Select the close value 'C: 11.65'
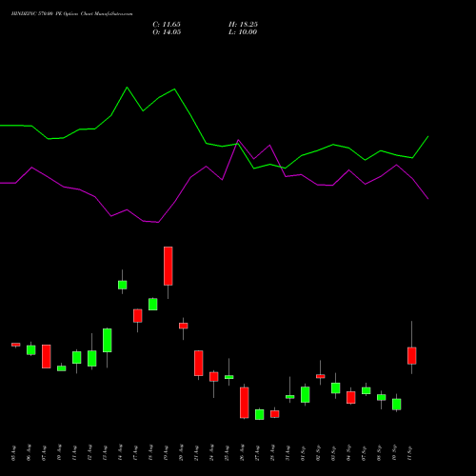The height and width of the screenshot is (476, 476). click(167, 25)
